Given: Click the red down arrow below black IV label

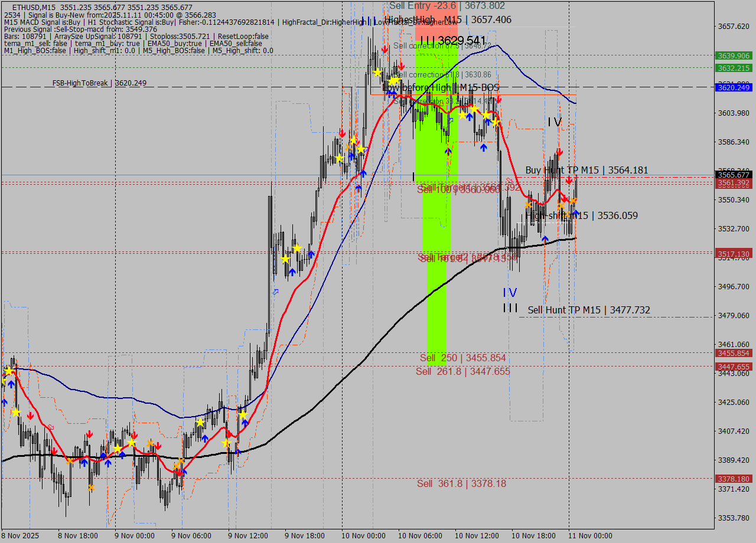Looking at the screenshot, I should [559, 152].
